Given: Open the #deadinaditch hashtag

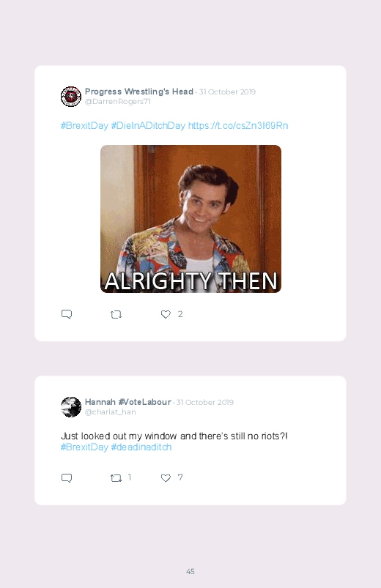Looking at the screenshot, I should click(141, 447).
